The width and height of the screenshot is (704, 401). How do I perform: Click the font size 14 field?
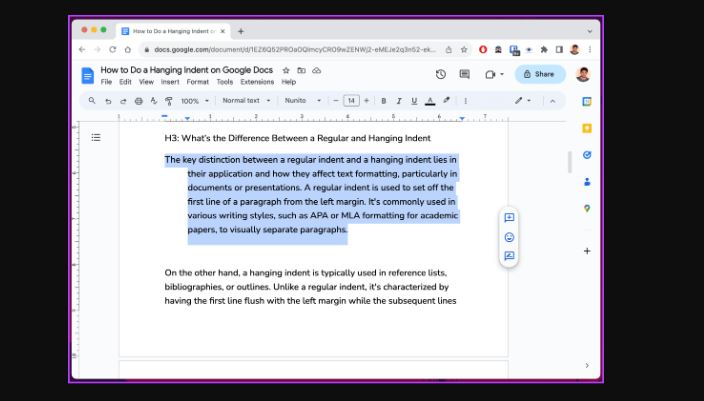351,101
